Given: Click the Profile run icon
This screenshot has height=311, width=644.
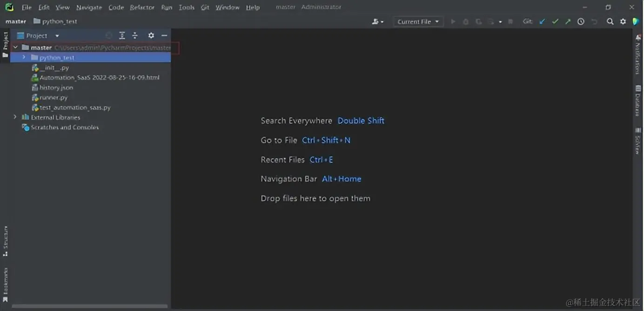Looking at the screenshot, I should click(491, 21).
